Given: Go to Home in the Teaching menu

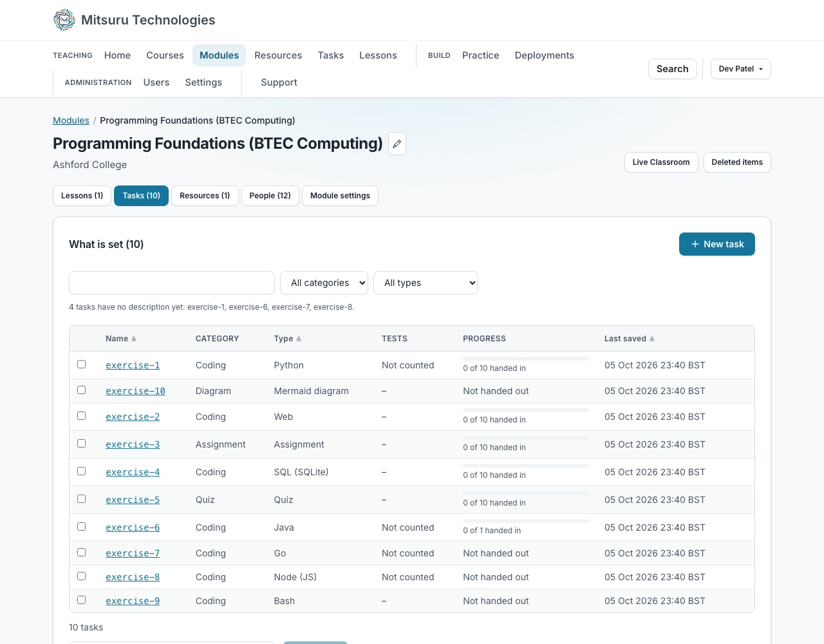Looking at the screenshot, I should (x=117, y=55).
